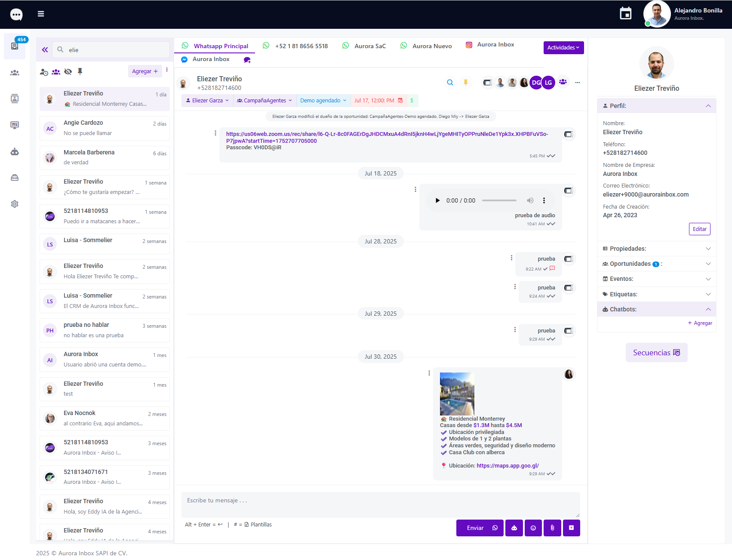Click the search field containing 'elie'
The width and height of the screenshot is (732, 560).
pyautogui.click(x=111, y=50)
